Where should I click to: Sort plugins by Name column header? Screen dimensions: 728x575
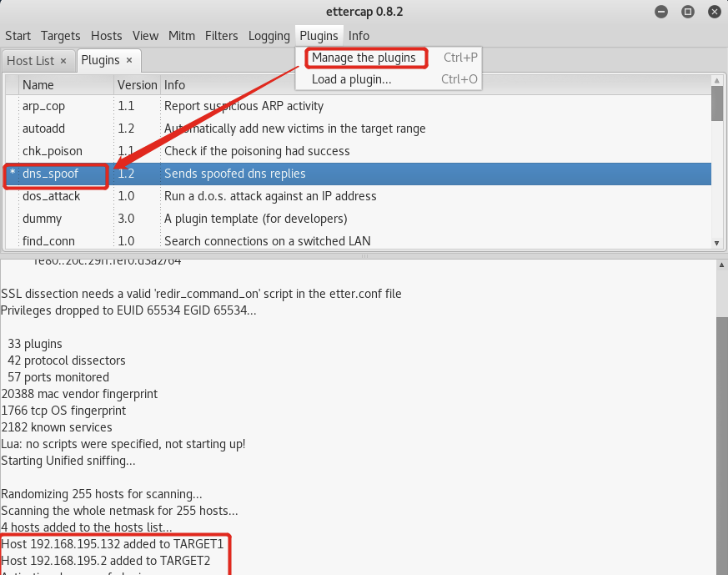coord(66,85)
